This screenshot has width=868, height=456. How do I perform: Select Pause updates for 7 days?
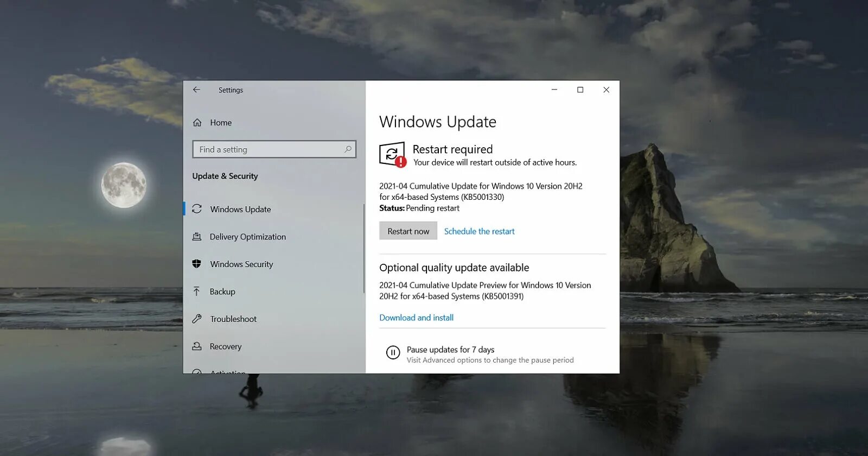[x=450, y=350]
